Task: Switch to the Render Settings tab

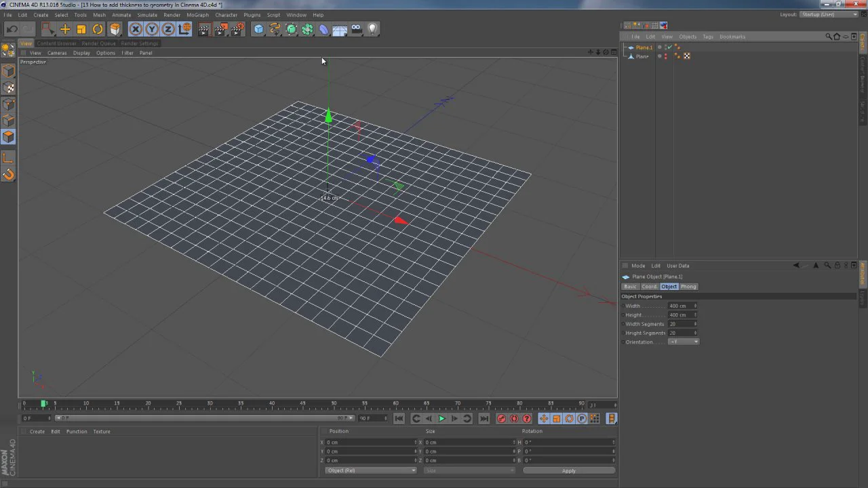Action: tap(140, 43)
